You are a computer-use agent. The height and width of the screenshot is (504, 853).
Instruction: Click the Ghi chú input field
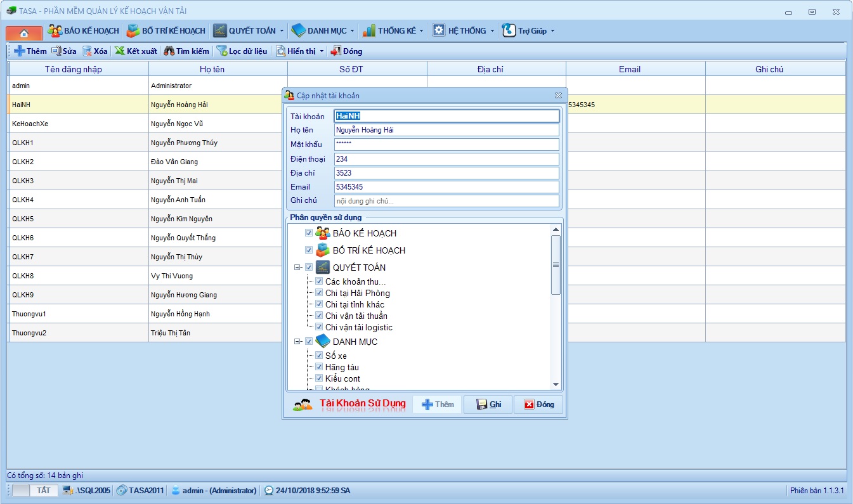(446, 201)
